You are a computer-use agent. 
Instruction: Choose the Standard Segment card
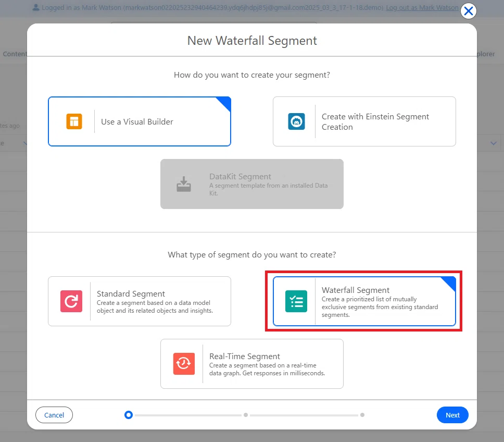click(140, 301)
